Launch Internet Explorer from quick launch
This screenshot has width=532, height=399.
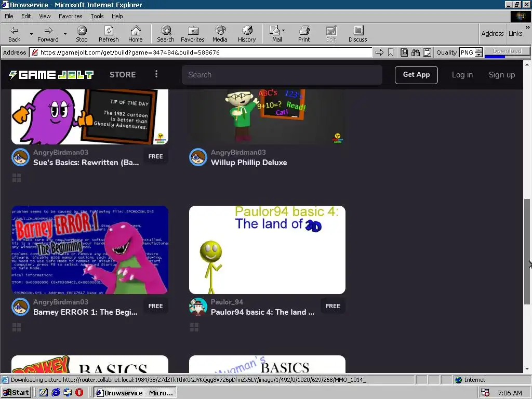56,393
